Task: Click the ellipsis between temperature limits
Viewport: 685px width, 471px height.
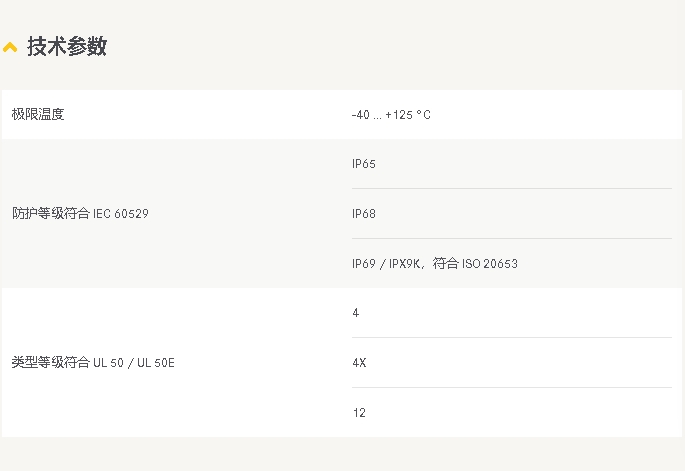Action: point(376,116)
